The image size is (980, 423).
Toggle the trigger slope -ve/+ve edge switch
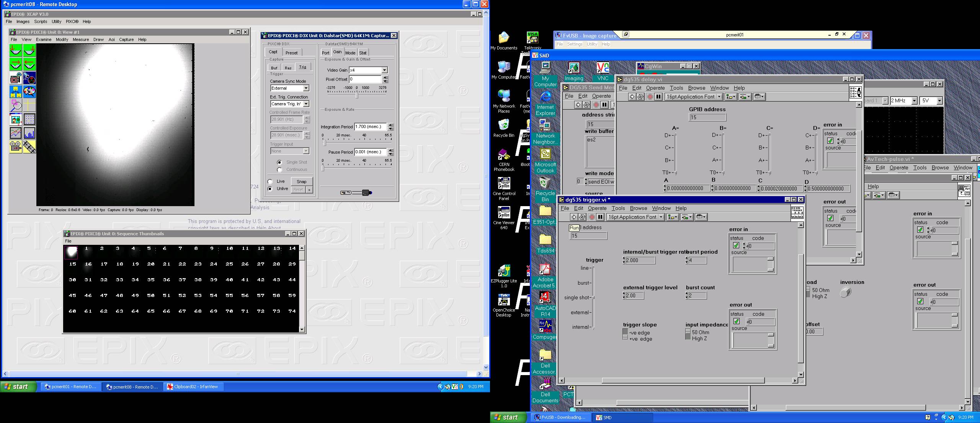(x=625, y=334)
